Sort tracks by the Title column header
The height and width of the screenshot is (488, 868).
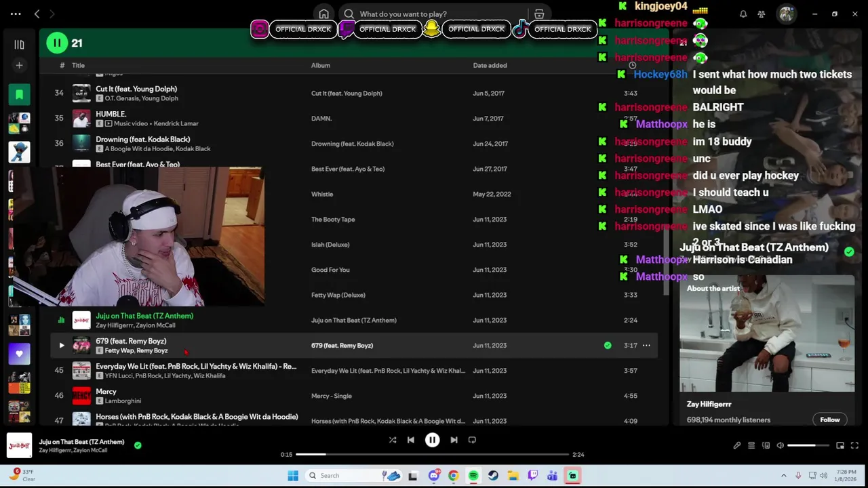tap(78, 66)
